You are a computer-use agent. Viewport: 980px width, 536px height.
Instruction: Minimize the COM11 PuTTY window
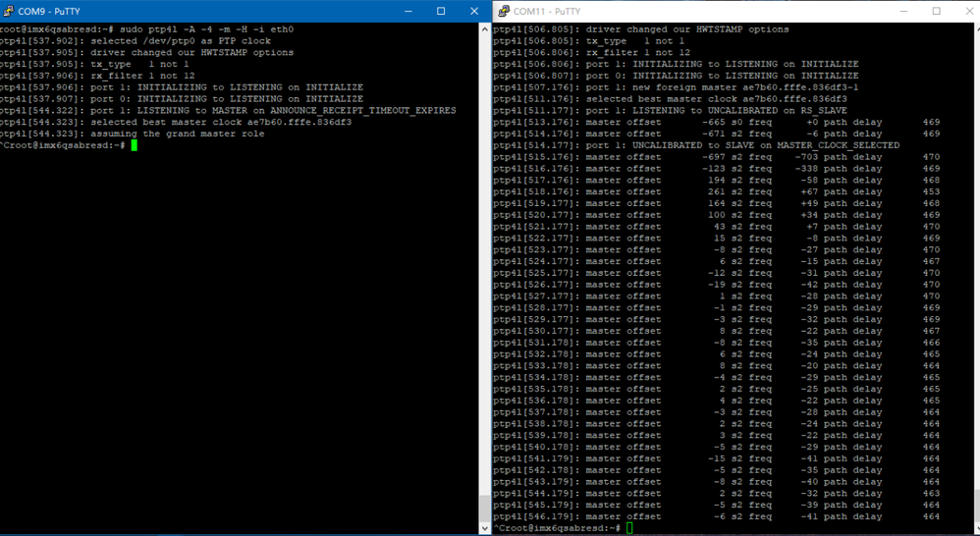(903, 11)
